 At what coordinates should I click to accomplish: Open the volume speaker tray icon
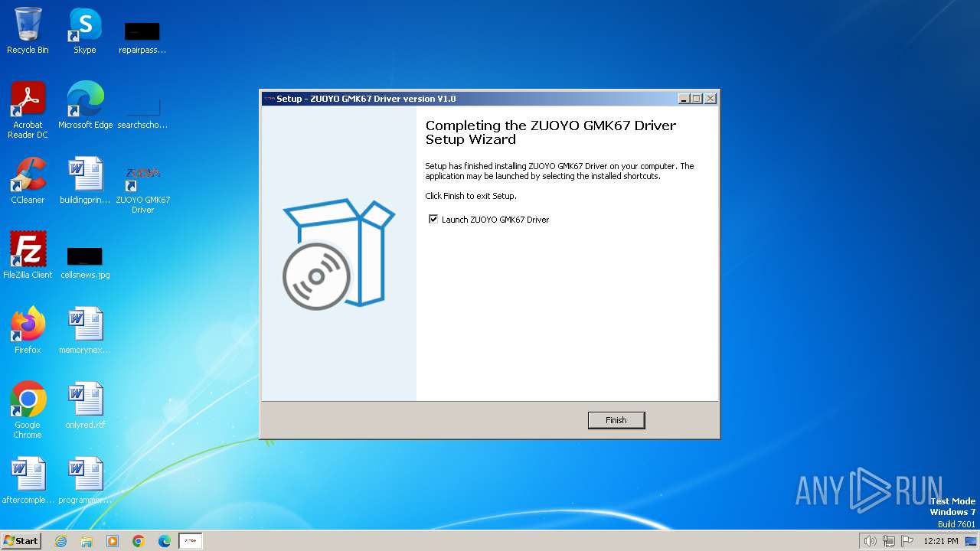pos(871,541)
